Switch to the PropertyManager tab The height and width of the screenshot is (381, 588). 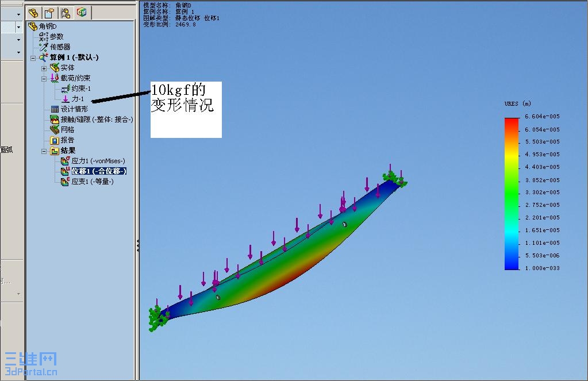coord(49,13)
